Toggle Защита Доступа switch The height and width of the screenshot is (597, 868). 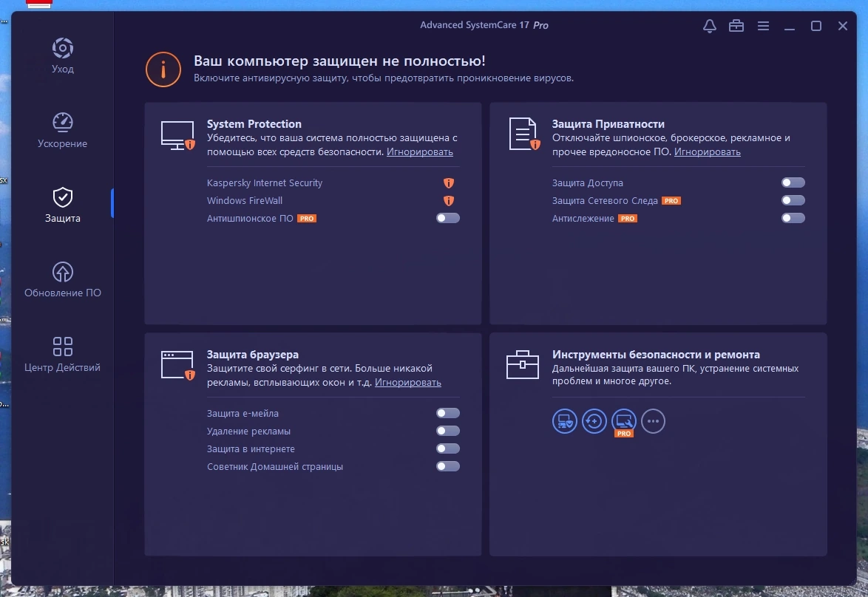coord(793,182)
